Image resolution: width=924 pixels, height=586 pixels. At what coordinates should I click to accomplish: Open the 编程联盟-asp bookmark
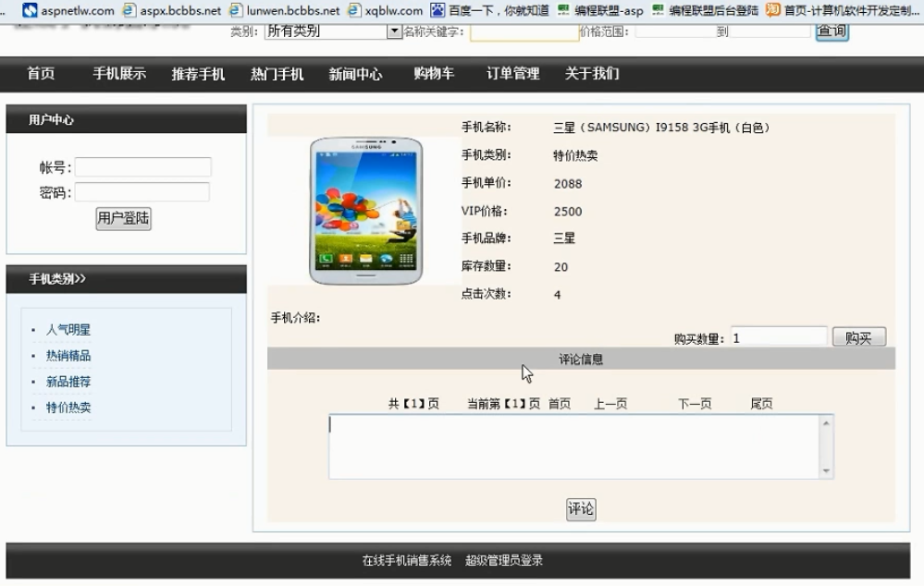coord(600,10)
